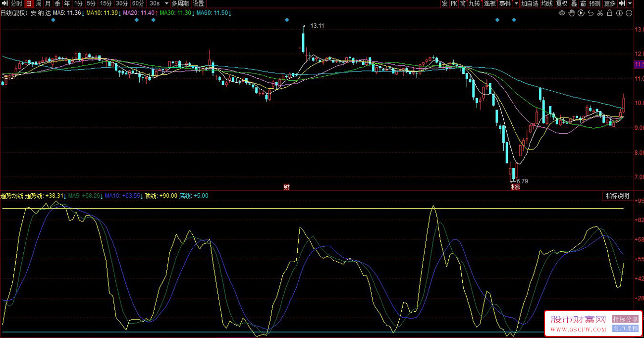644x338 pixels.
Task: Click the MA10: 11.39 label
Action: click(102, 13)
